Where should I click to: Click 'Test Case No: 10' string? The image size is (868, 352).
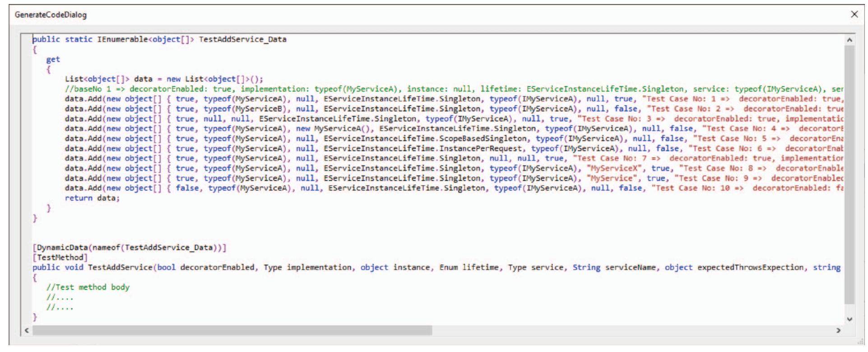(693, 188)
